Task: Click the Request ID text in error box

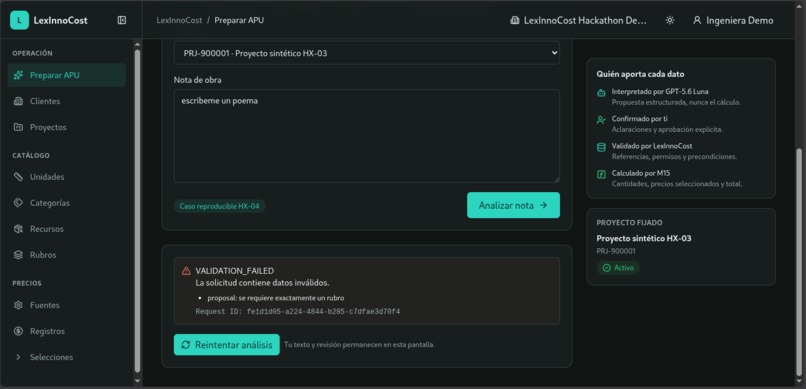Action: (298, 311)
